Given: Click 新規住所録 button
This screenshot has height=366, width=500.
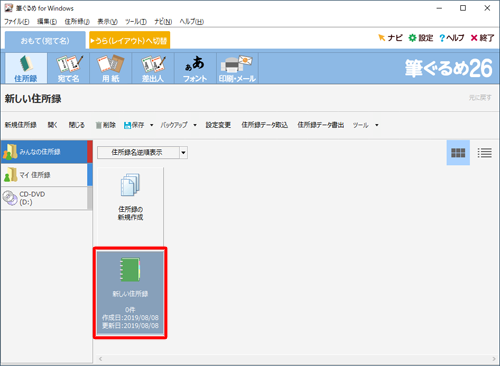Looking at the screenshot, I should (21, 125).
